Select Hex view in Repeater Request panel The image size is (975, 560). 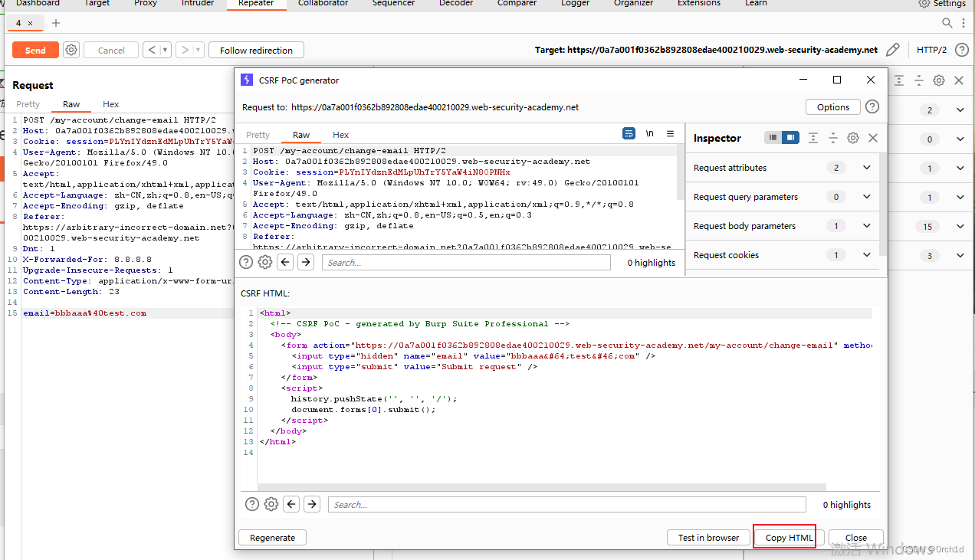[111, 104]
